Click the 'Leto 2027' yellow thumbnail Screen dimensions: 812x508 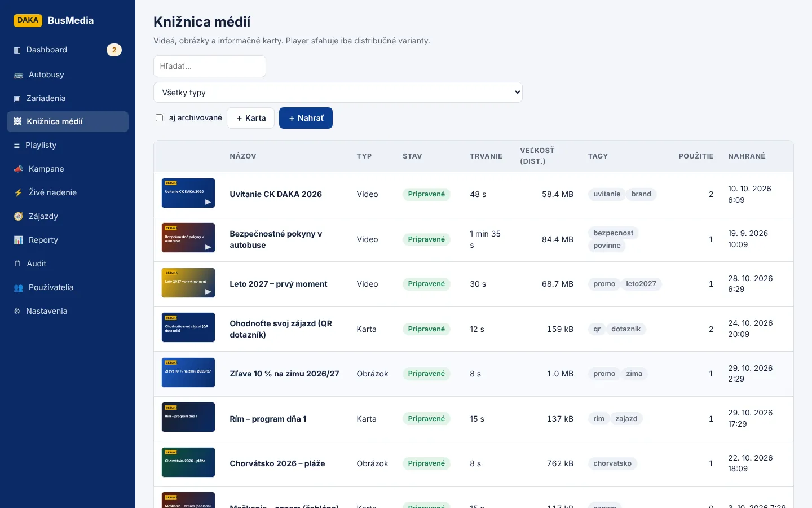coord(188,283)
